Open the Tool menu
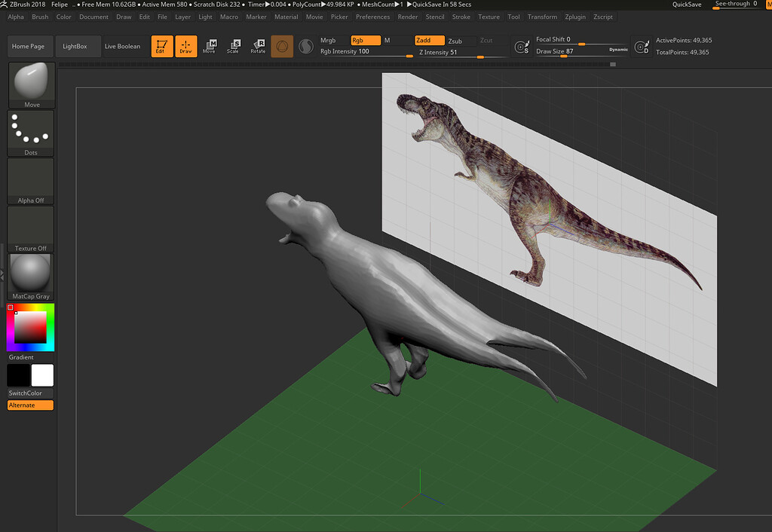 [513, 17]
